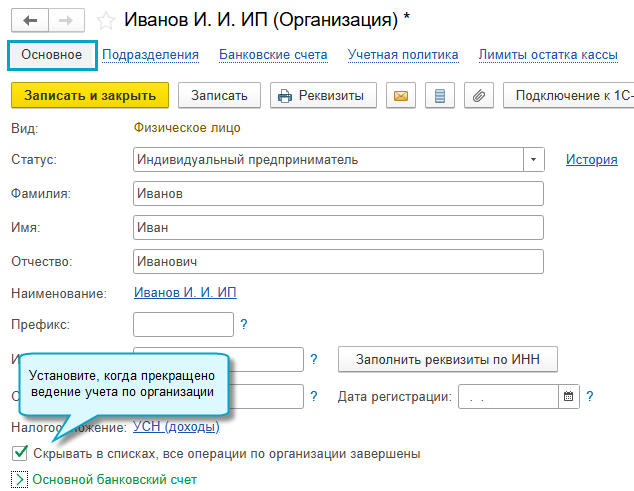Open the История link
The width and height of the screenshot is (634, 491).
(x=591, y=159)
